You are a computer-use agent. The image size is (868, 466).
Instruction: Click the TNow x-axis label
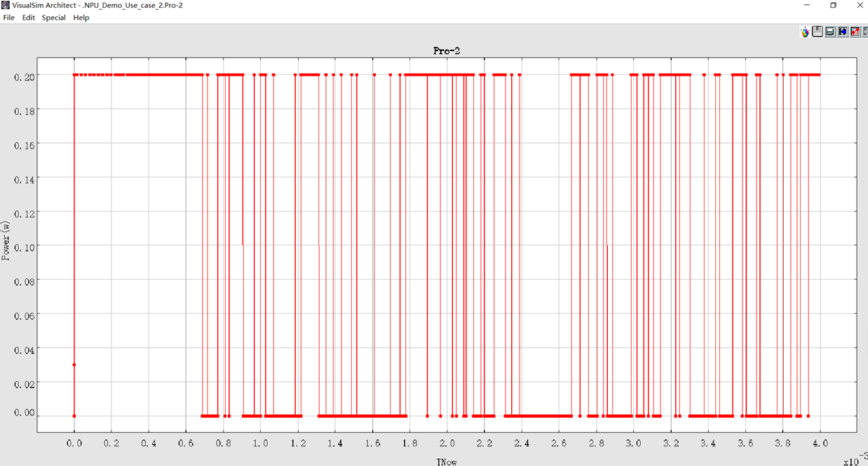447,462
